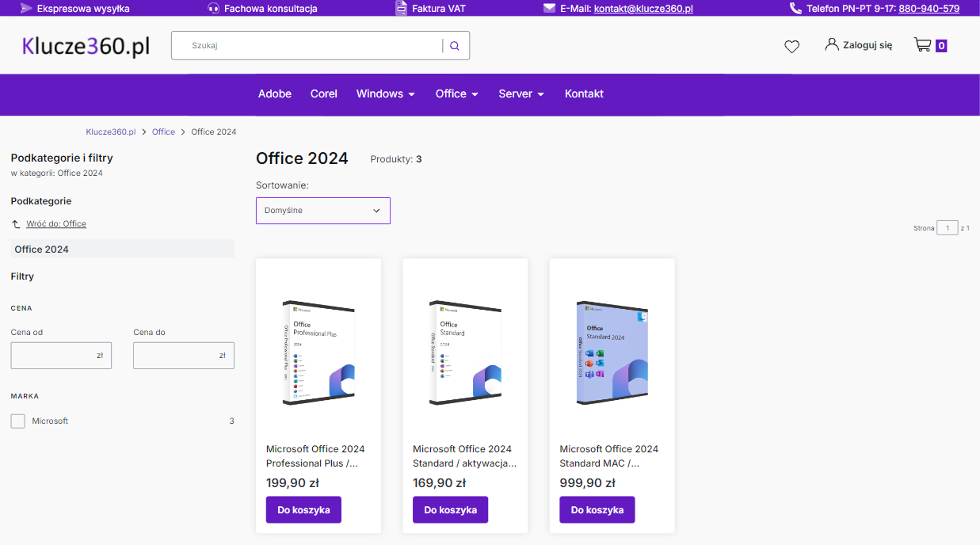Click the Cena do price field

point(184,356)
